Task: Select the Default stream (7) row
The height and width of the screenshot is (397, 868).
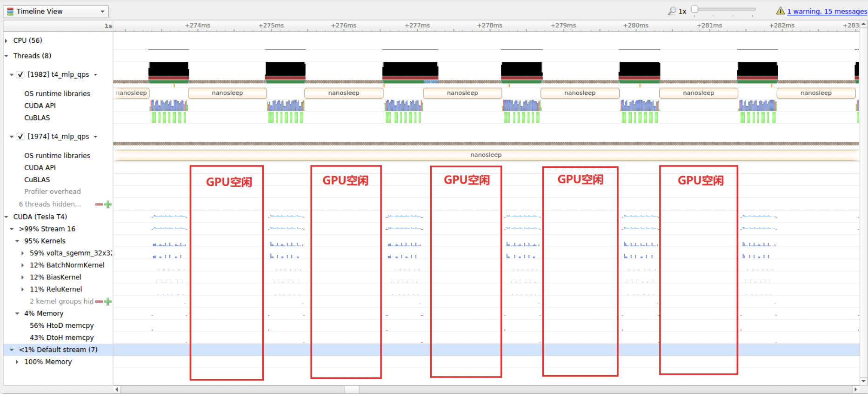Action: [58, 350]
